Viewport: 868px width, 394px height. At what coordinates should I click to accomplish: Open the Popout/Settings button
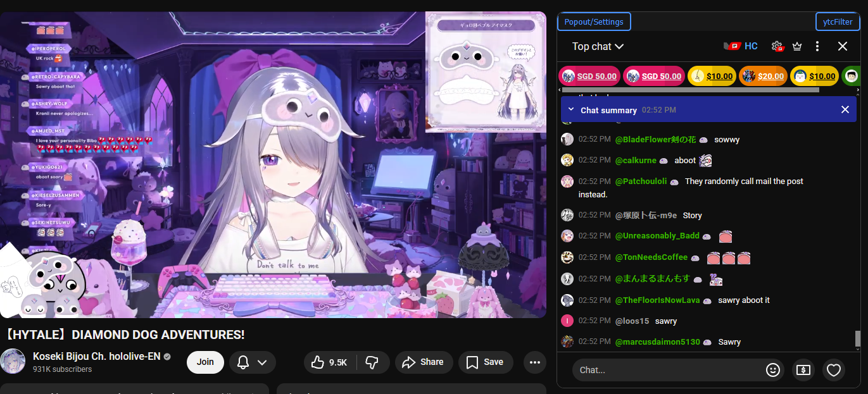click(x=594, y=22)
